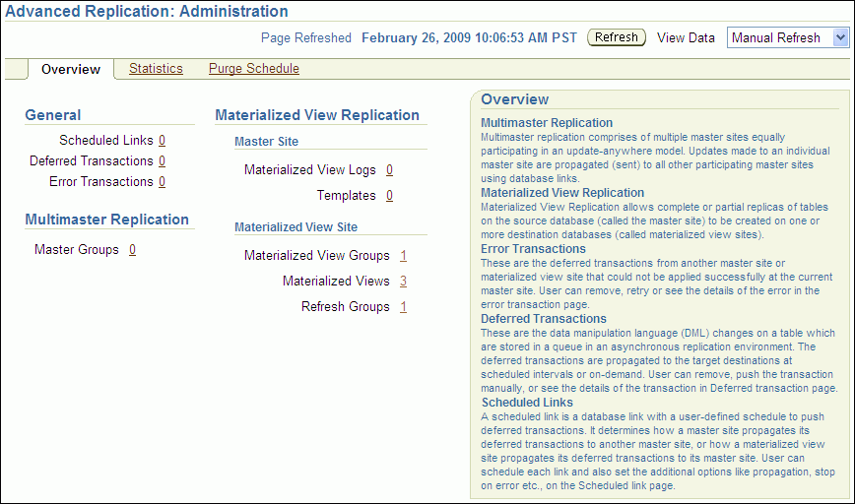855x504 pixels.
Task: Open the Error Transactions count link
Action: (162, 182)
